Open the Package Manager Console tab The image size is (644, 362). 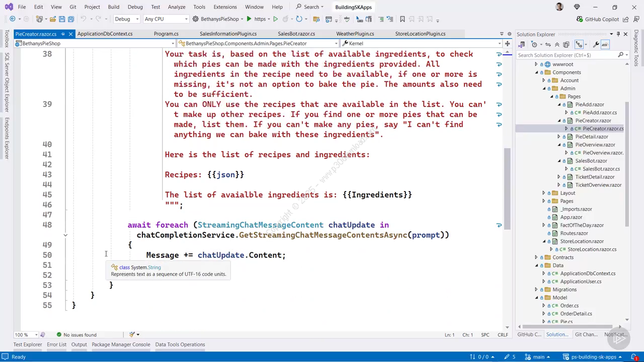pyautogui.click(x=121, y=344)
